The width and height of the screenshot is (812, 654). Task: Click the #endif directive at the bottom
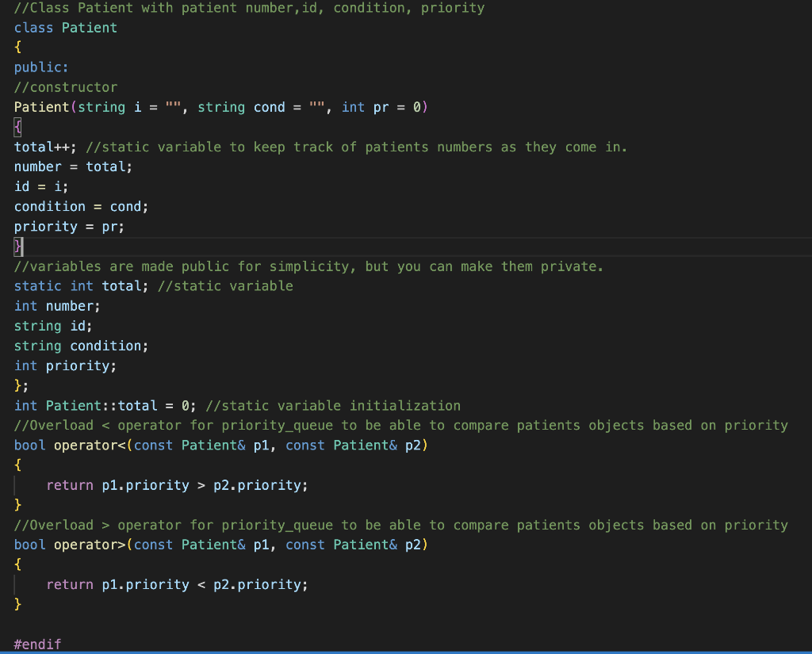pos(36,644)
